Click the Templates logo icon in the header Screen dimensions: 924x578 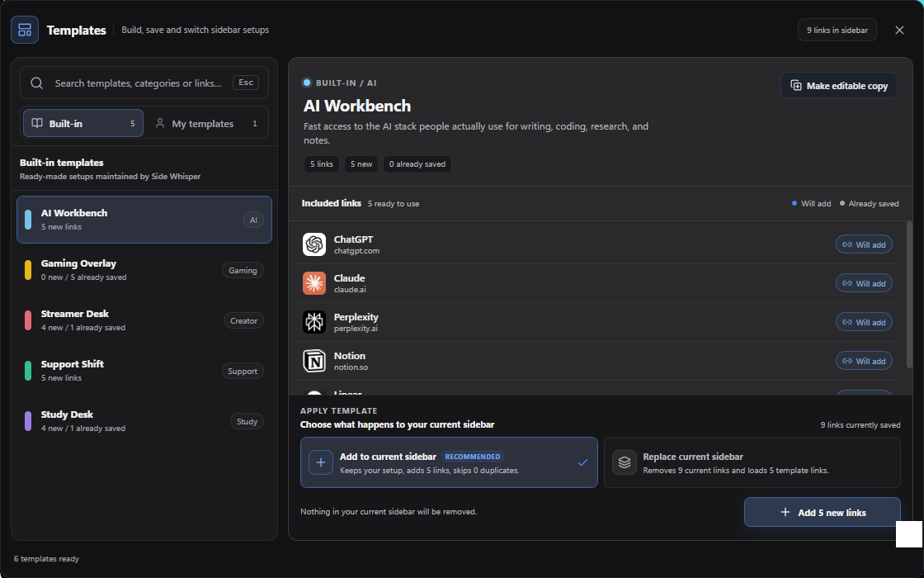point(25,30)
